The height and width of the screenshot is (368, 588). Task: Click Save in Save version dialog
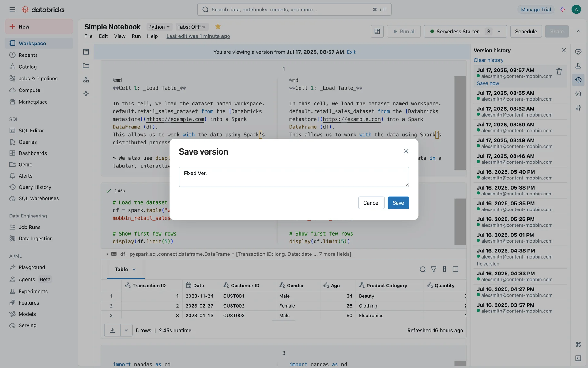[x=398, y=203]
